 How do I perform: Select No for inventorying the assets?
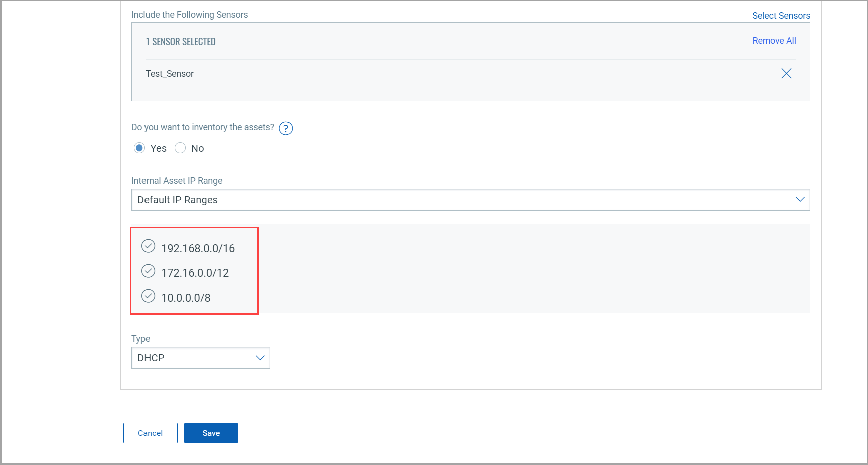(x=180, y=148)
